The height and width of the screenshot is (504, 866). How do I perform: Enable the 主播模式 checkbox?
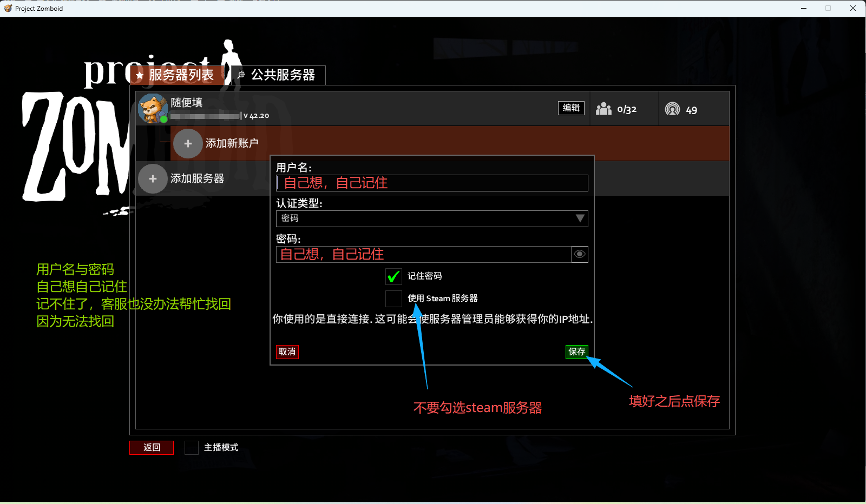[192, 448]
